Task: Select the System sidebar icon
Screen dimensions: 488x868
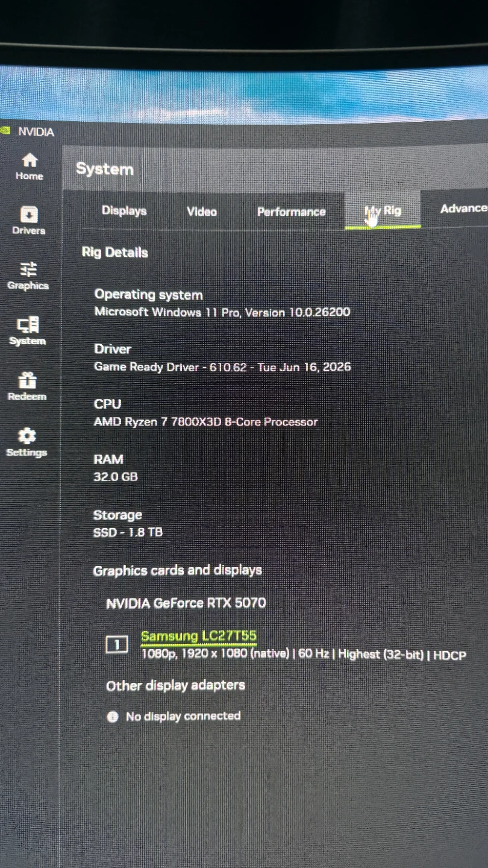Action: point(28,325)
